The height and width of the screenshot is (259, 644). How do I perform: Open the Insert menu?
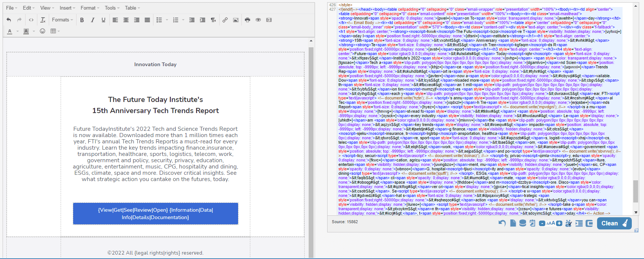pos(67,8)
